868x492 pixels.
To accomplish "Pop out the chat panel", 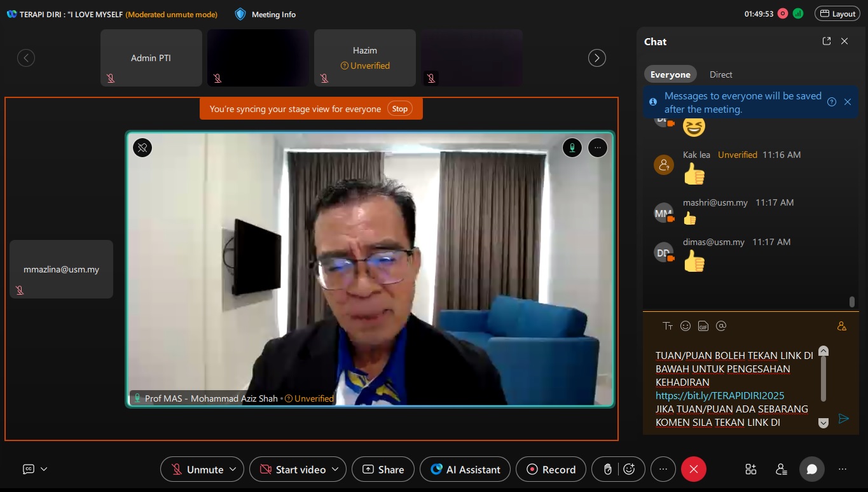I will tap(826, 41).
